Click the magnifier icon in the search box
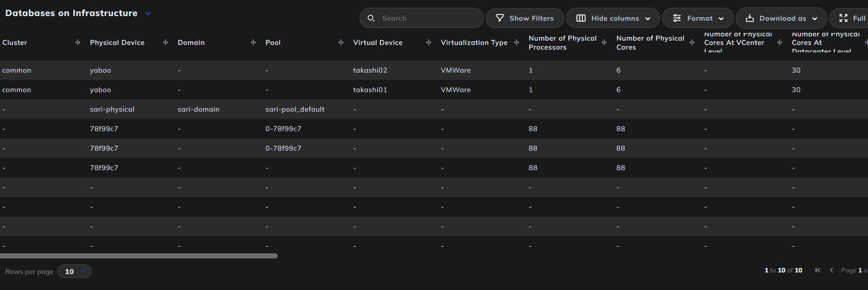The image size is (868, 290). tap(371, 18)
